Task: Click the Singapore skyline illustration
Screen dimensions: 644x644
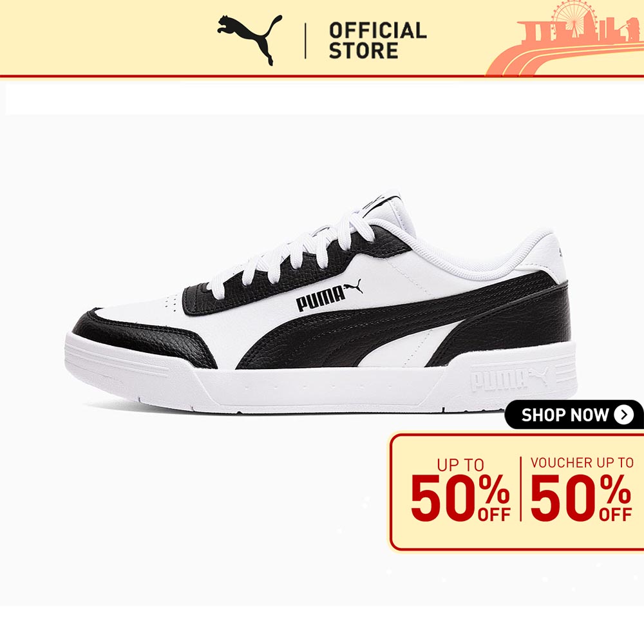Action: [565, 39]
